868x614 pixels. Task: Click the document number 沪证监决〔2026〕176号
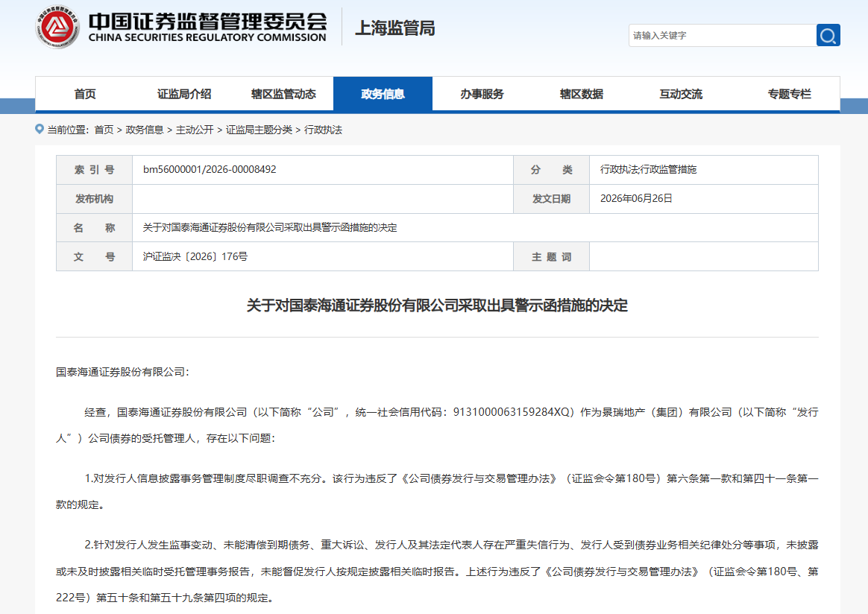pos(195,256)
